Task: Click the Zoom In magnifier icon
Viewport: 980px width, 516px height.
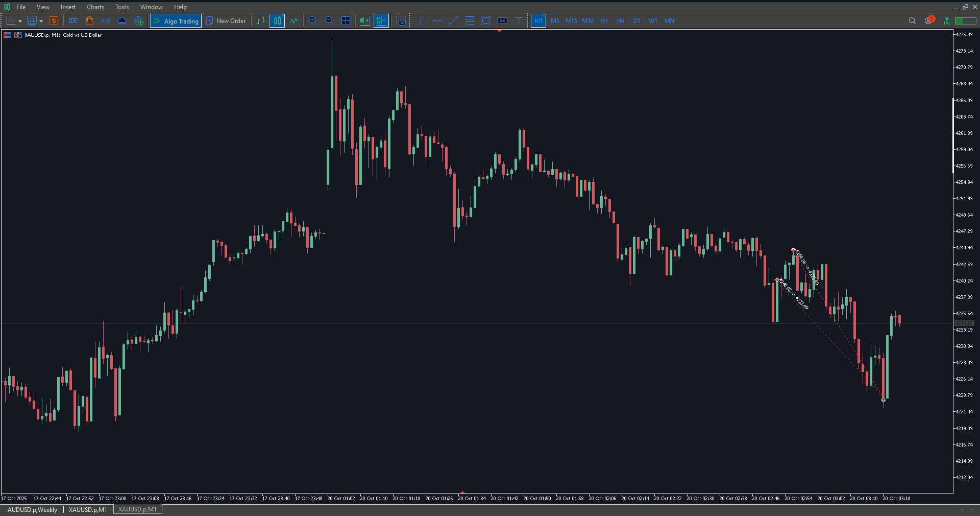Action: coord(313,21)
